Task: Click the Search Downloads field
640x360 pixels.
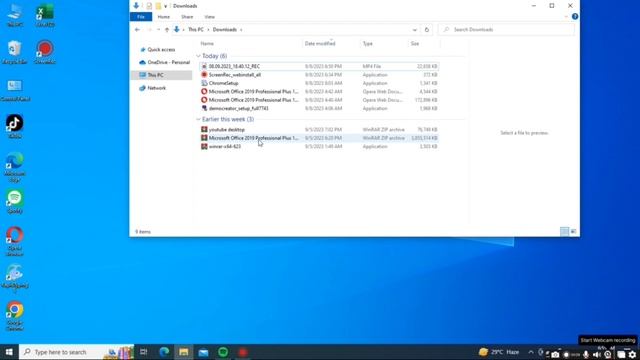Action: point(506,30)
